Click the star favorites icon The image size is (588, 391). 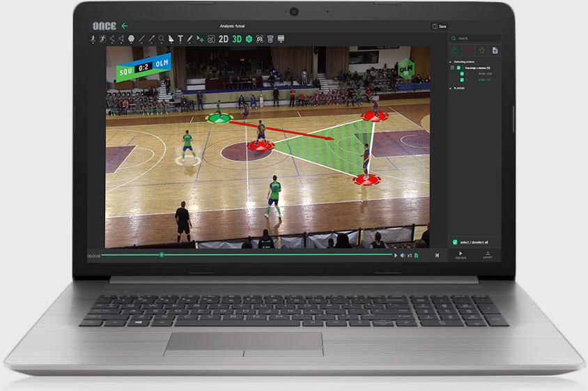click(481, 51)
